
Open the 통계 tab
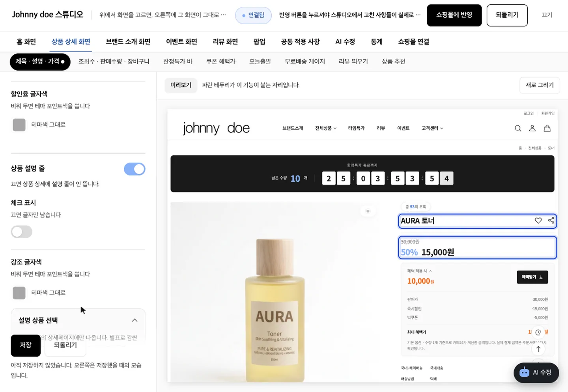coord(377,41)
